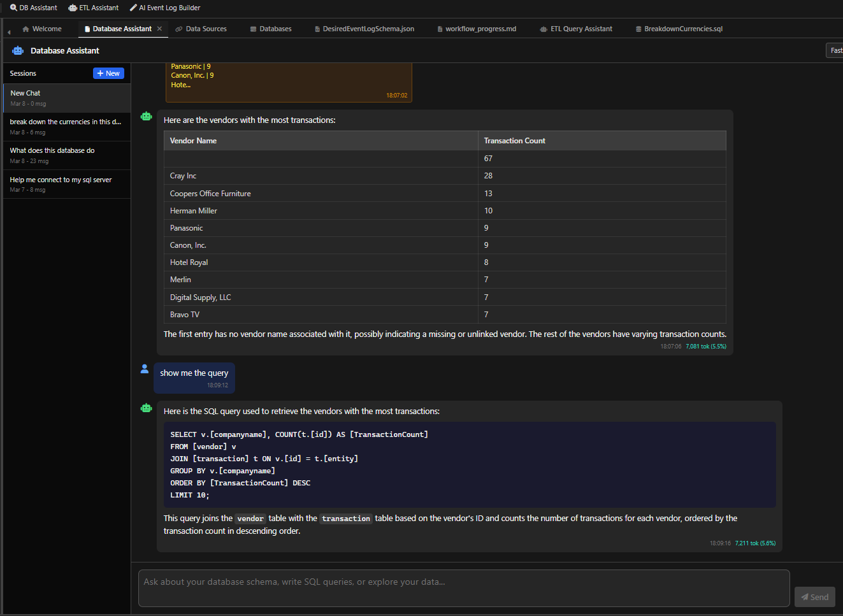This screenshot has width=843, height=616.
Task: Click the Cray Inc table cell
Action: 321,176
